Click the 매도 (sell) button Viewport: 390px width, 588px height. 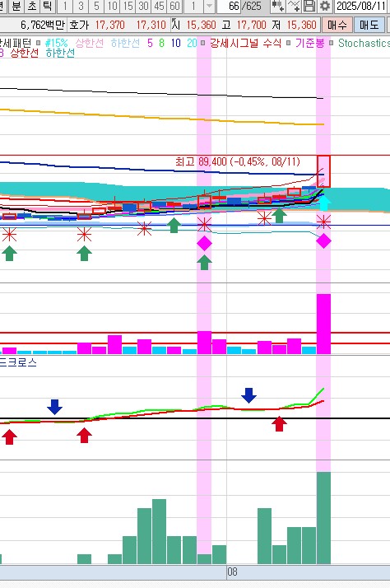[x=369, y=26]
